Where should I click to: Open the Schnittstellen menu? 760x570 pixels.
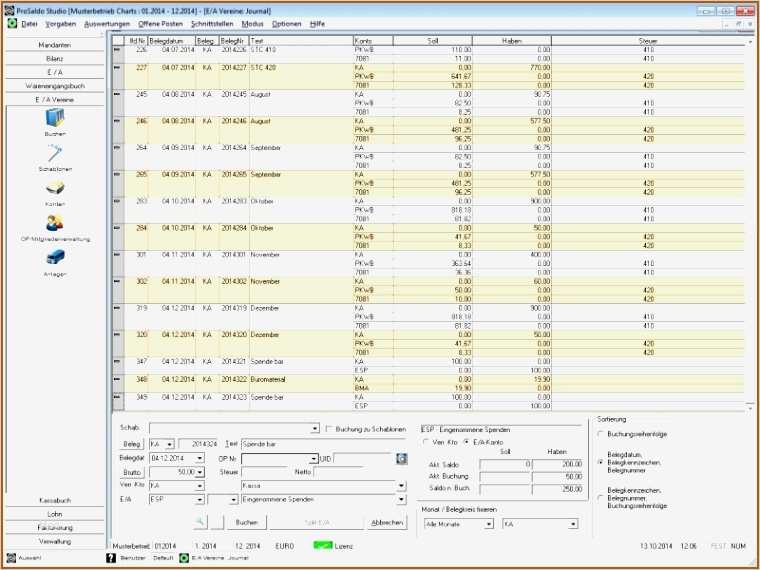pyautogui.click(x=212, y=22)
